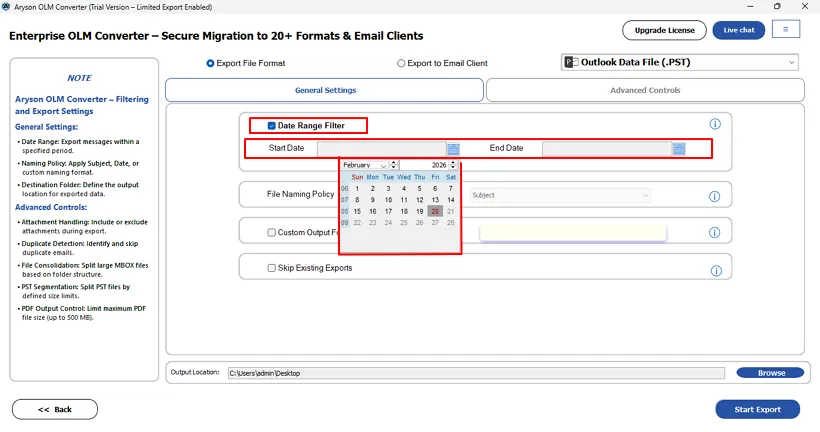The height and width of the screenshot is (432, 820).
Task: Select the Export File Format radio button
Action: 210,63
